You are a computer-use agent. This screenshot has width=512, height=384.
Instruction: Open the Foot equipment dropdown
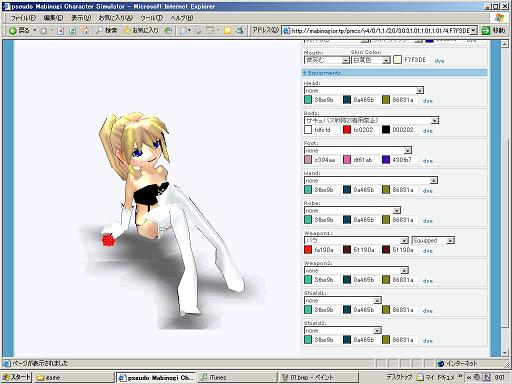pyautogui.click(x=358, y=150)
